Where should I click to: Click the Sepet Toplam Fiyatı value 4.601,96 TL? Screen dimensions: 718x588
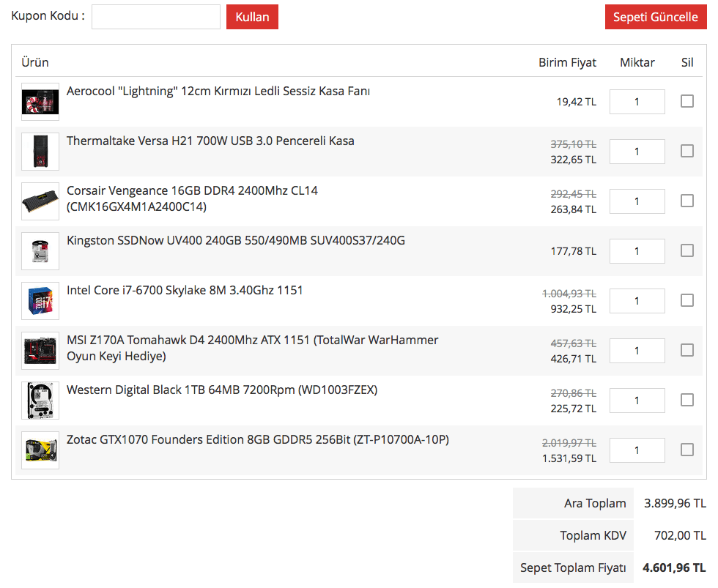pos(674,568)
